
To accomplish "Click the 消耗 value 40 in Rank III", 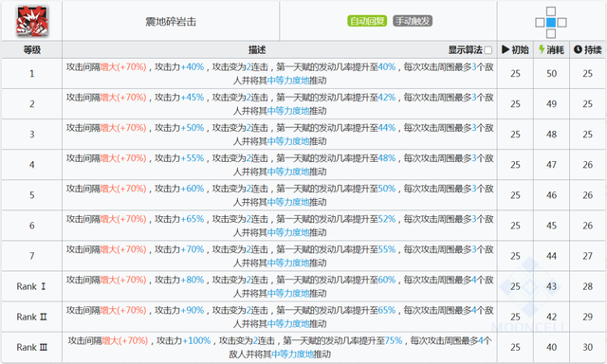I will point(551,347).
